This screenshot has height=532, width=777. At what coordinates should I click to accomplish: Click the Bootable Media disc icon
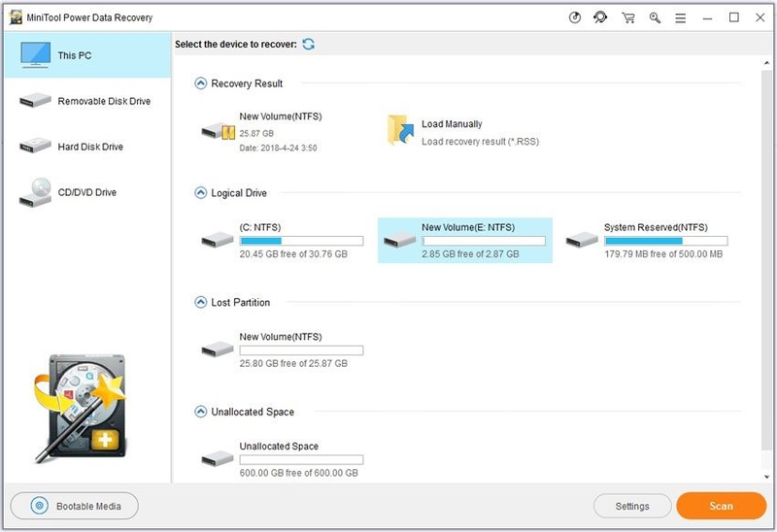pos(40,506)
